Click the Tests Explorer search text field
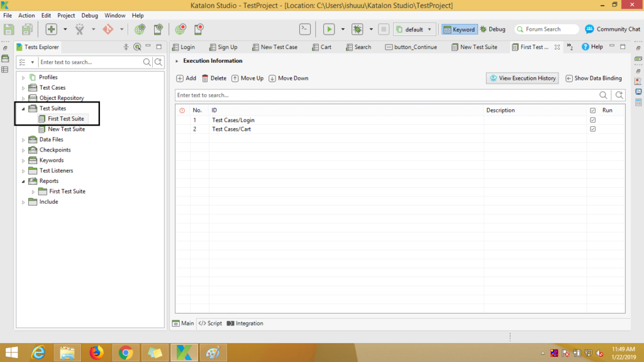The image size is (644, 362). coord(91,62)
